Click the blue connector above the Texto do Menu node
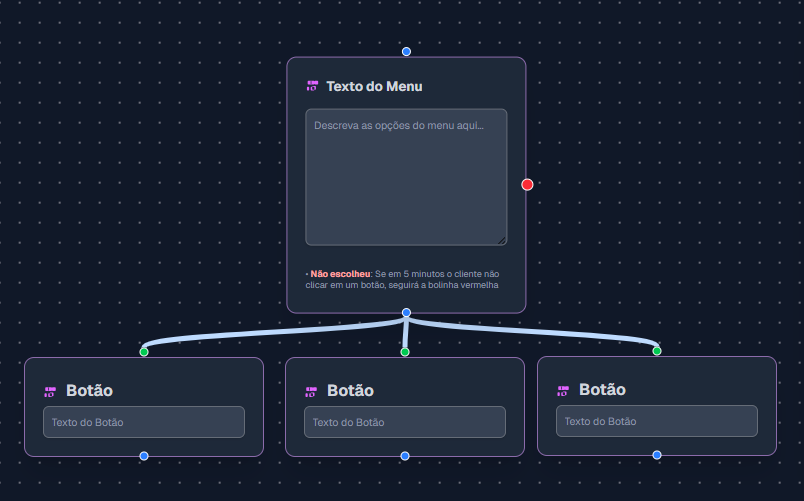The image size is (804, 501). pyautogui.click(x=406, y=51)
